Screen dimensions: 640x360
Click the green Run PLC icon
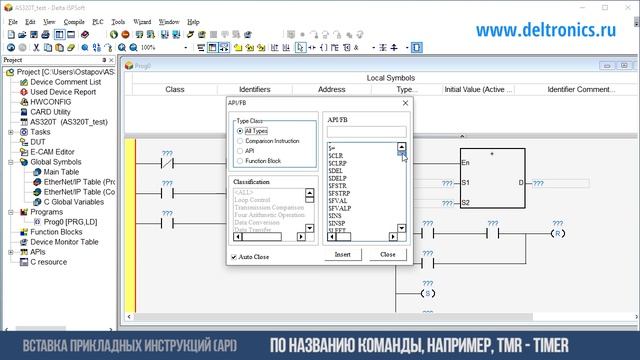click(114, 35)
